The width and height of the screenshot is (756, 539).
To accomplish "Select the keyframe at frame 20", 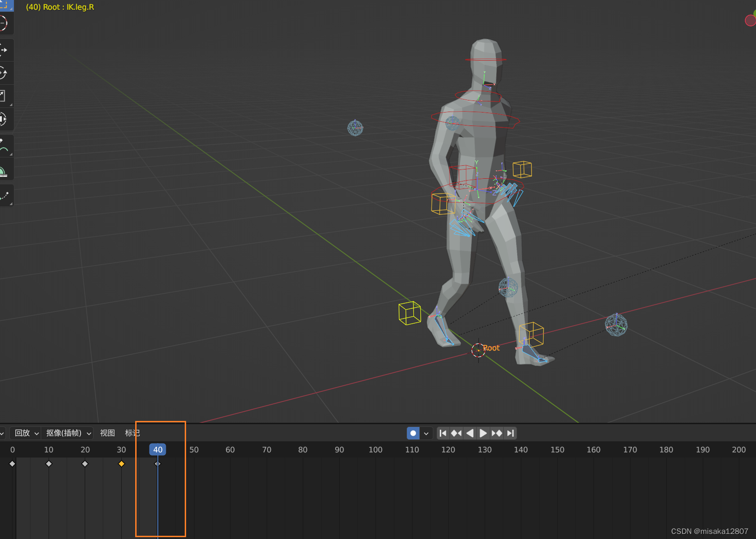I will 85,464.
